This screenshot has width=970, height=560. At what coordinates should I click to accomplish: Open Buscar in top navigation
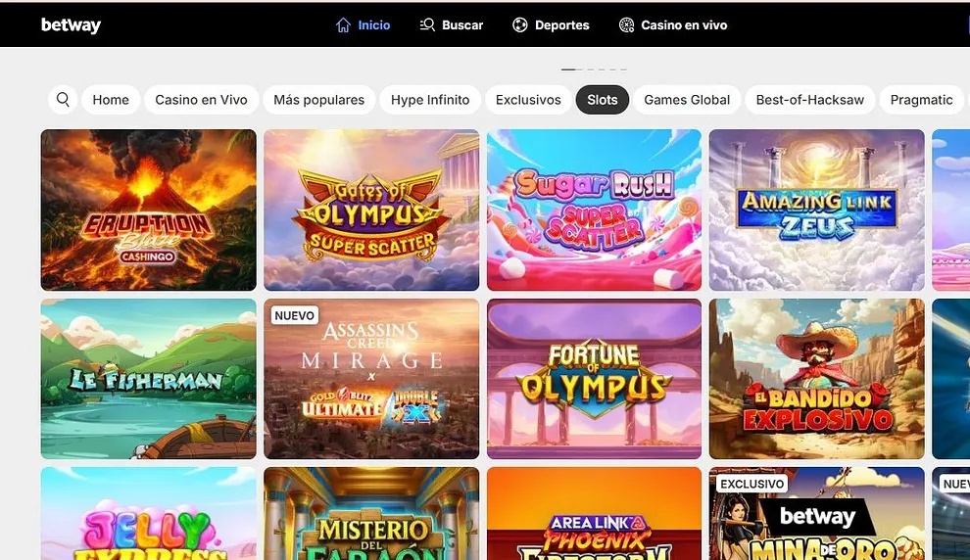pos(452,24)
